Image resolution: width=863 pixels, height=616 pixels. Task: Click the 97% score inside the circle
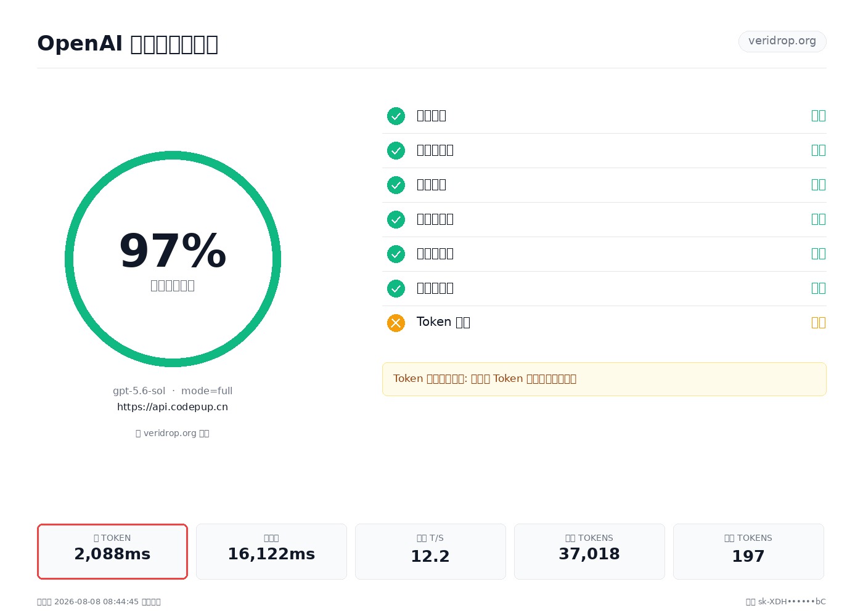pos(173,251)
